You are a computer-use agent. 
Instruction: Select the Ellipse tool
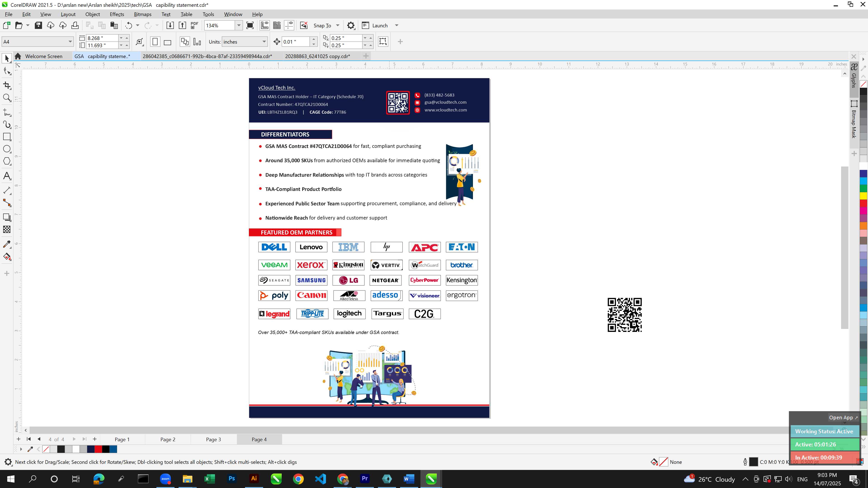click(x=7, y=149)
